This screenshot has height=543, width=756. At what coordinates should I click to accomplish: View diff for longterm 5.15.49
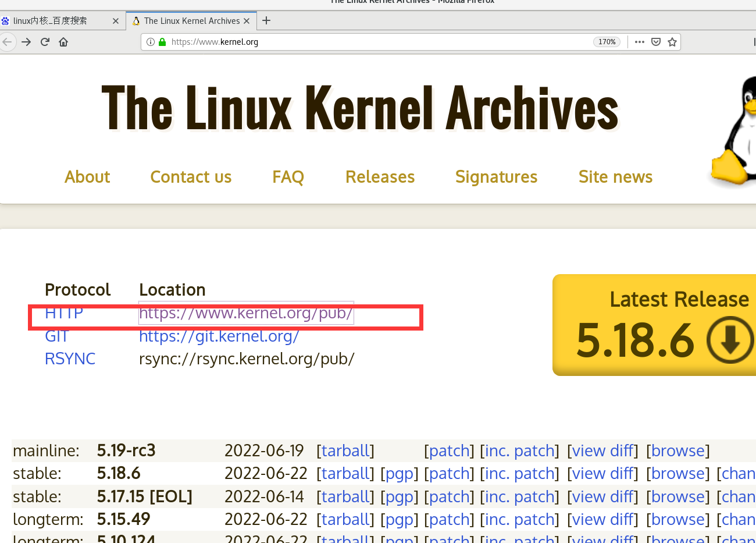pyautogui.click(x=603, y=520)
